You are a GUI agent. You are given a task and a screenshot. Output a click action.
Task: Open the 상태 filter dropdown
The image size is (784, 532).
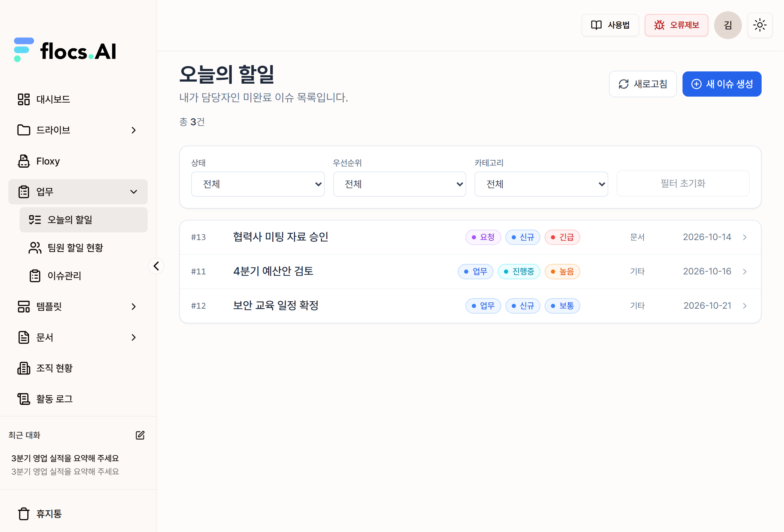(x=258, y=184)
